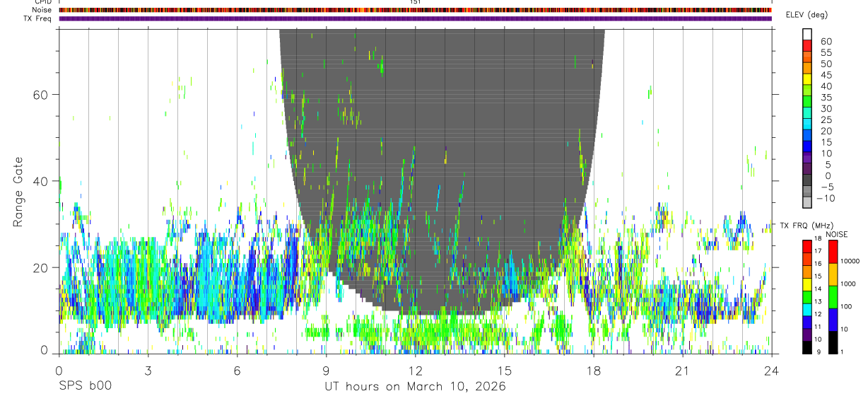Click the '100' tick on NOISE legend
This screenshot has height=401, width=868.
point(847,306)
